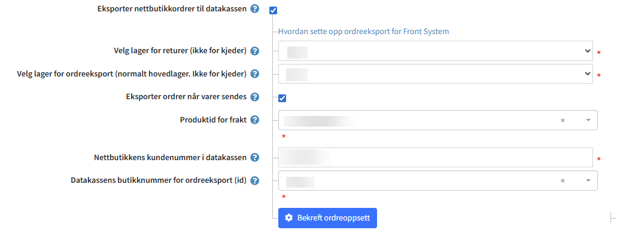
Task: Click the Produktid for frakt selection field
Action: pos(438,120)
